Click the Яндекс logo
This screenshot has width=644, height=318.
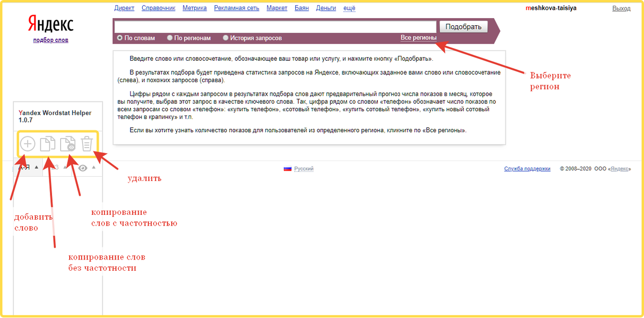pos(51,24)
